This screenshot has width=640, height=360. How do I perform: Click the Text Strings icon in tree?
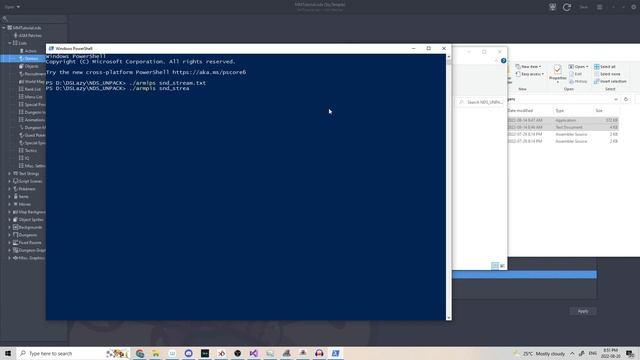click(16, 173)
